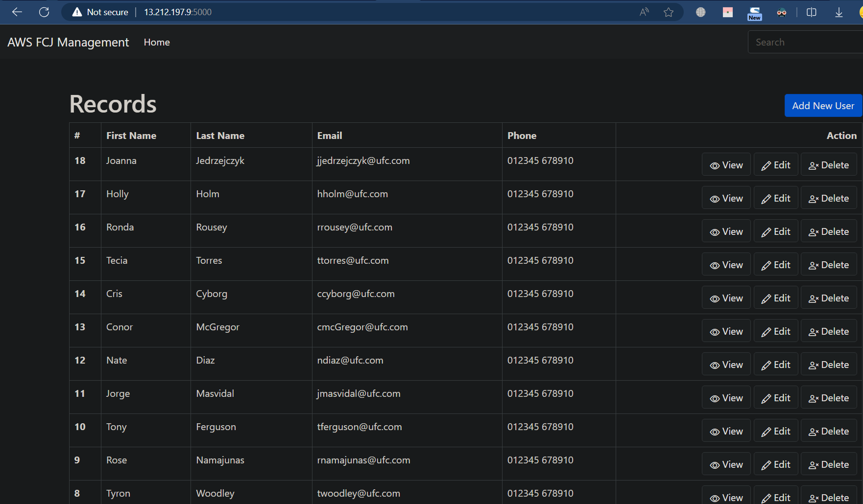This screenshot has height=504, width=863.
Task: Click the email twoodley@ufc.com
Action: pos(359,494)
